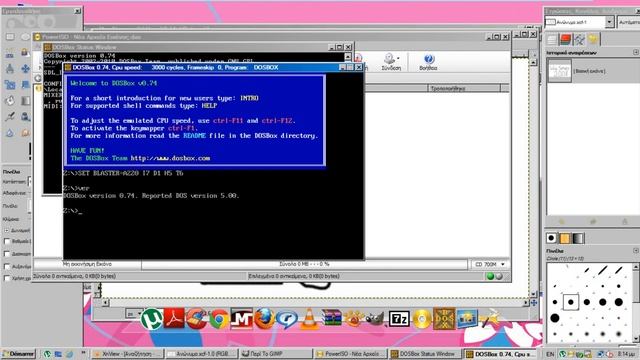Viewport: 640px width, 360px height.
Task: Launch WinRAR from the dock
Action: coord(332,318)
